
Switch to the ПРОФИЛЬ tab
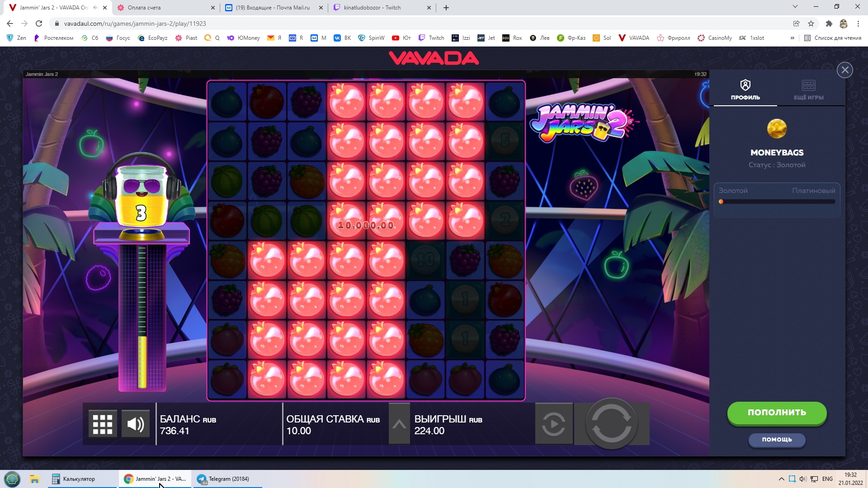(745, 90)
